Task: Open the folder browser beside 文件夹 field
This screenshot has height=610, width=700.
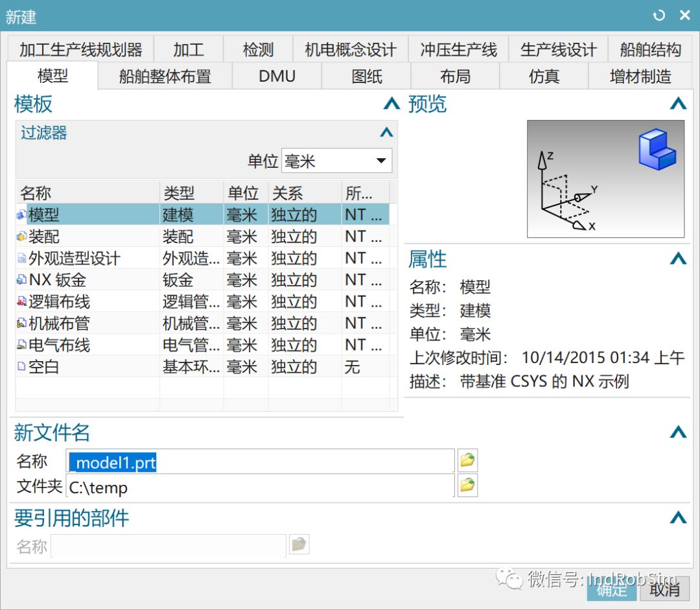Action: click(467, 486)
